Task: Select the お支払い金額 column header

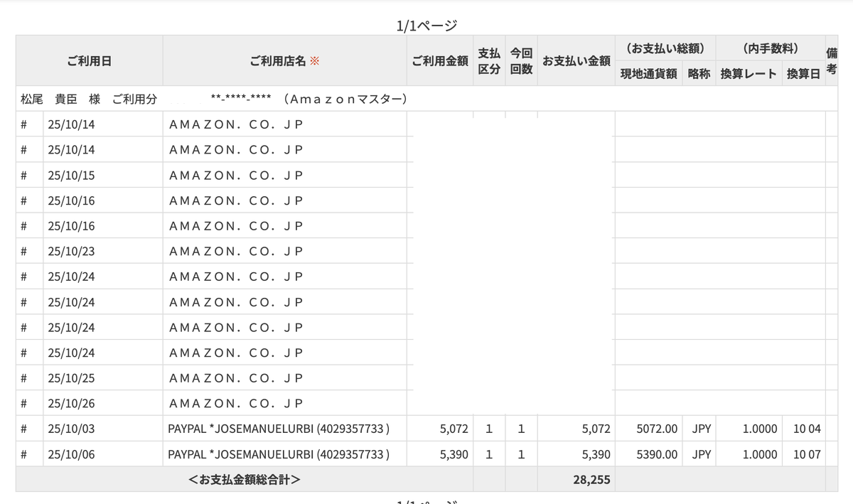Action: [576, 61]
